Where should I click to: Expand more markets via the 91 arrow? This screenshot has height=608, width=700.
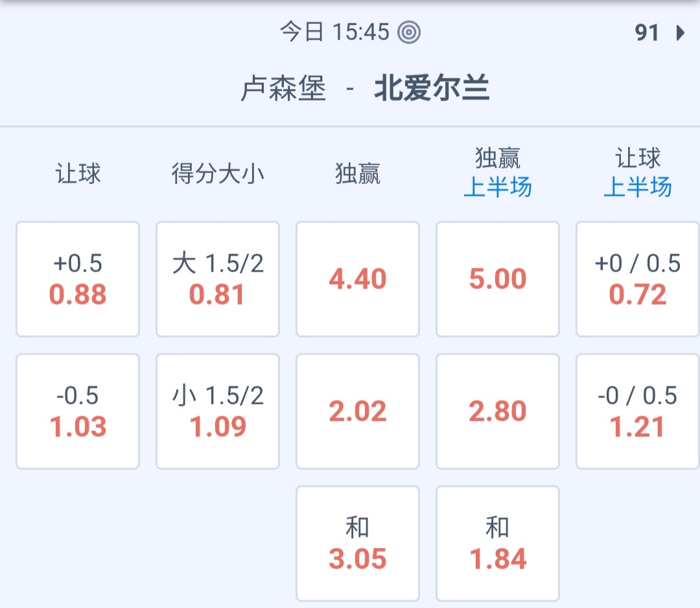point(680,32)
